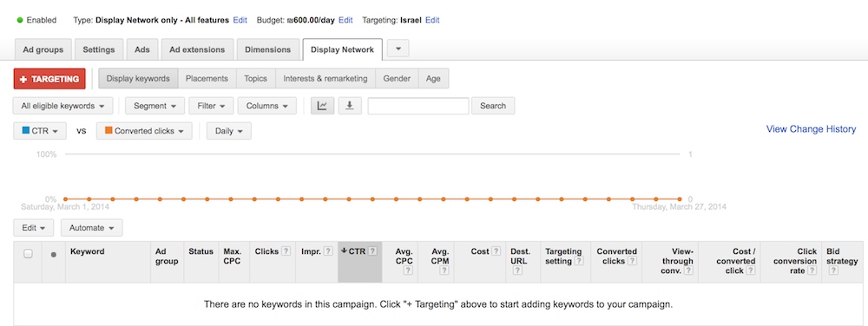Select the Topics sub-tab
Viewport: 868px width, 326px height.
tap(256, 78)
